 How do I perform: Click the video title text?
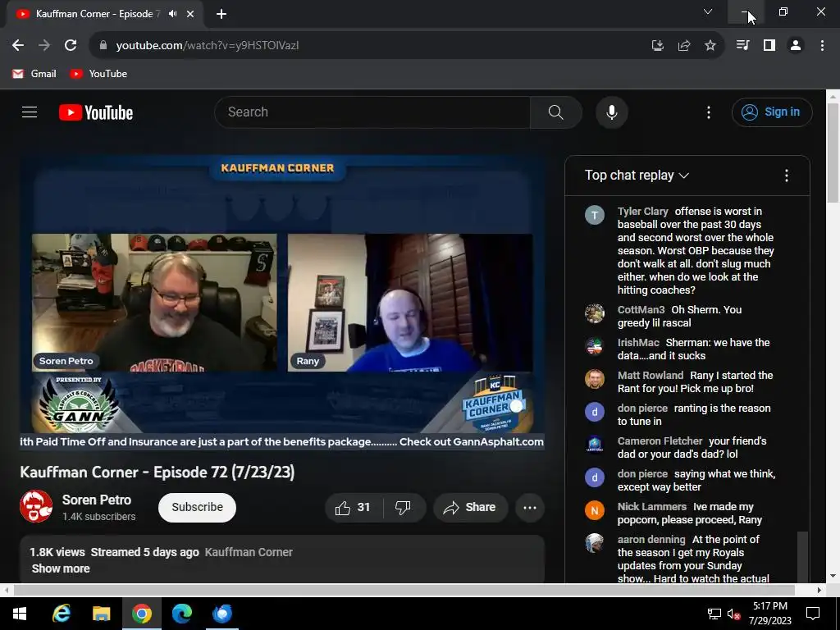pyautogui.click(x=157, y=472)
